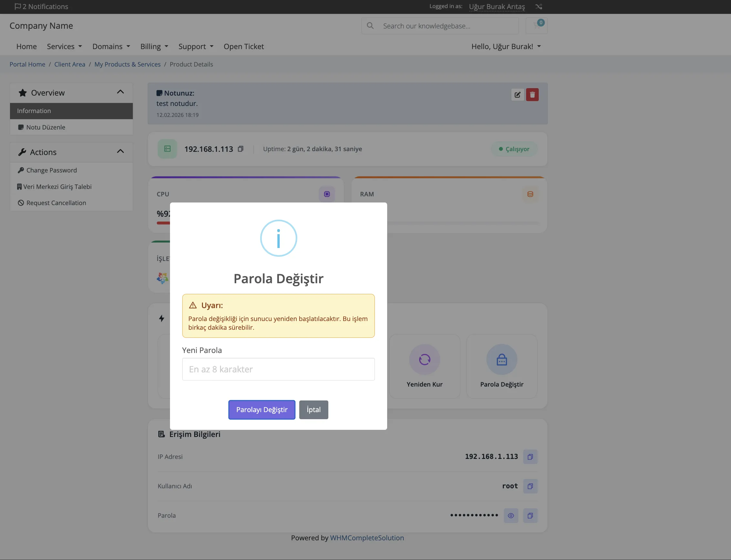Click the Actions wrench icon

point(22,152)
